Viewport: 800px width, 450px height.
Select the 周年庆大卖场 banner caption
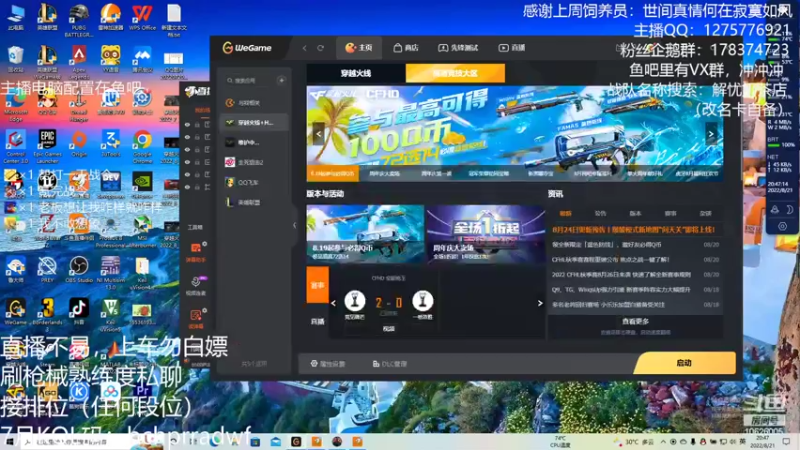click(385, 173)
